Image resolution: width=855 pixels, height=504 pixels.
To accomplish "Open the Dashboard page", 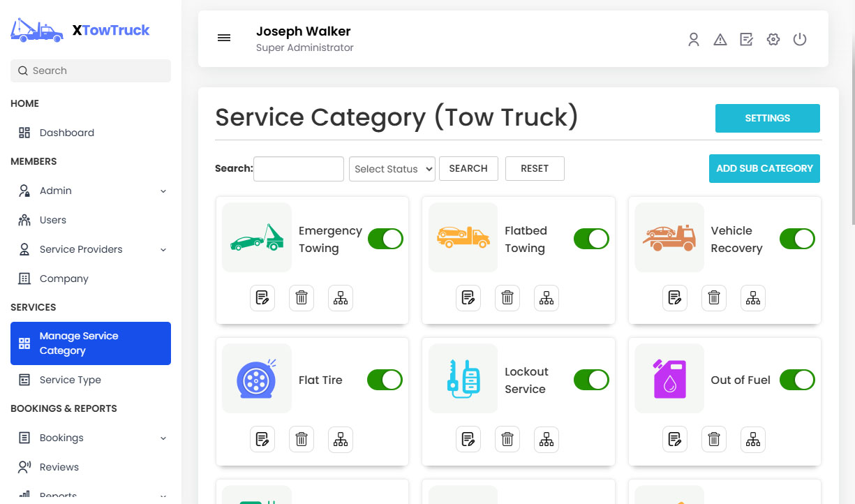I will click(66, 133).
